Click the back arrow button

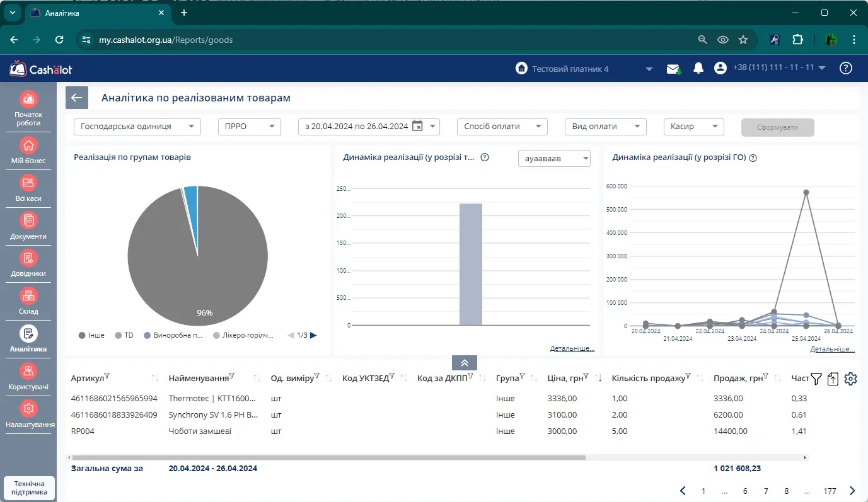click(x=77, y=98)
